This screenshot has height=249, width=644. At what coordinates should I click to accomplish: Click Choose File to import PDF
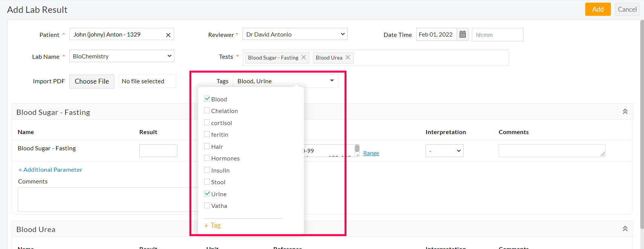pos(92,81)
